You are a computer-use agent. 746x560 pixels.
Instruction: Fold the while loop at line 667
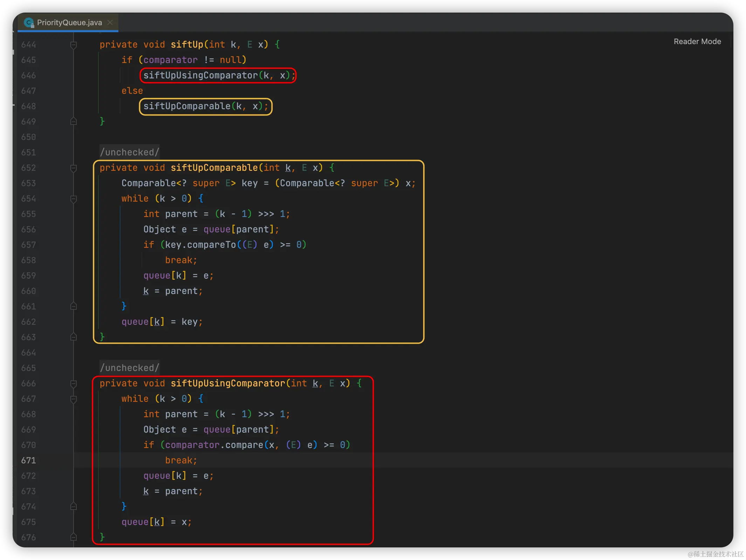(74, 399)
